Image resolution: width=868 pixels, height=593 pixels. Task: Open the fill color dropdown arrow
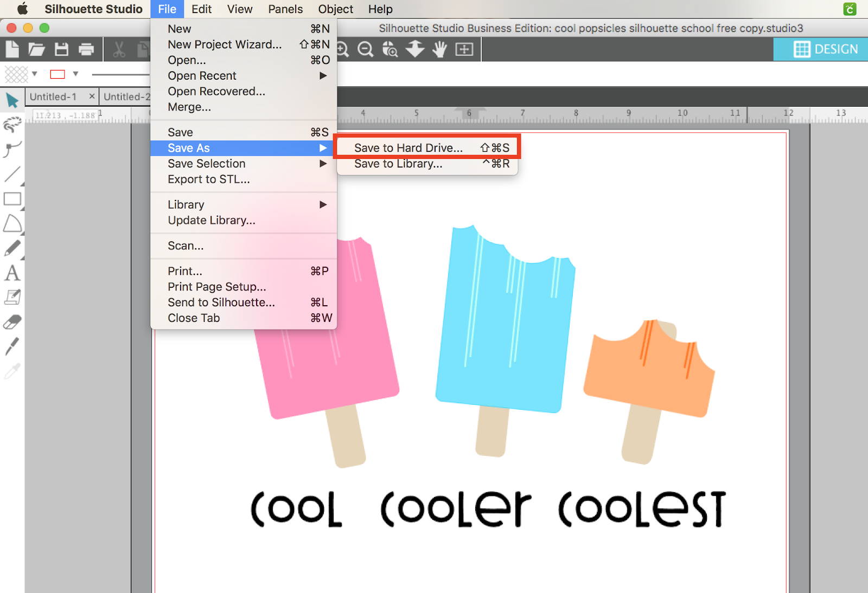click(35, 74)
